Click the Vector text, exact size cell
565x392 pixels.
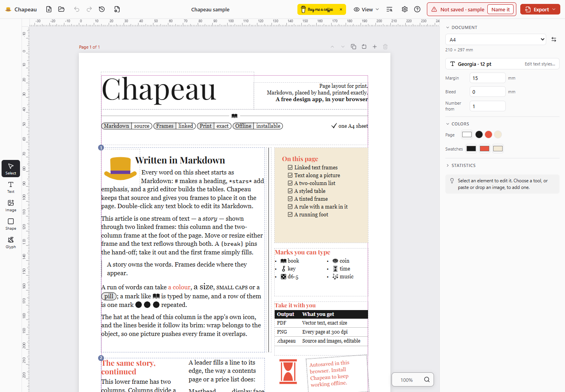point(324,323)
